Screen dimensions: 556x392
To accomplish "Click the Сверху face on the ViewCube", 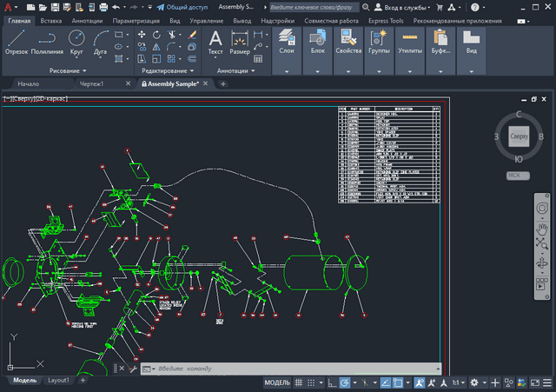I will pos(519,136).
